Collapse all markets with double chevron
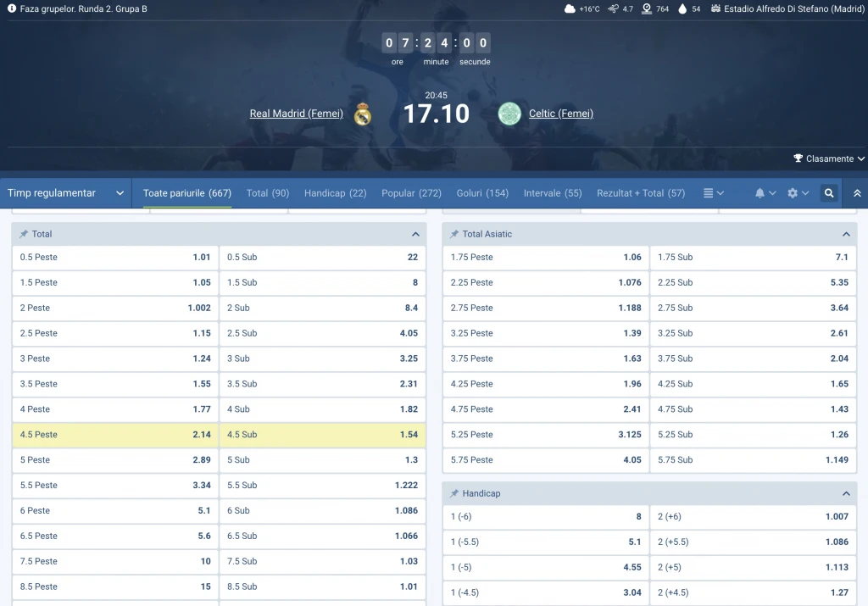Image resolution: width=868 pixels, height=606 pixels. click(857, 193)
